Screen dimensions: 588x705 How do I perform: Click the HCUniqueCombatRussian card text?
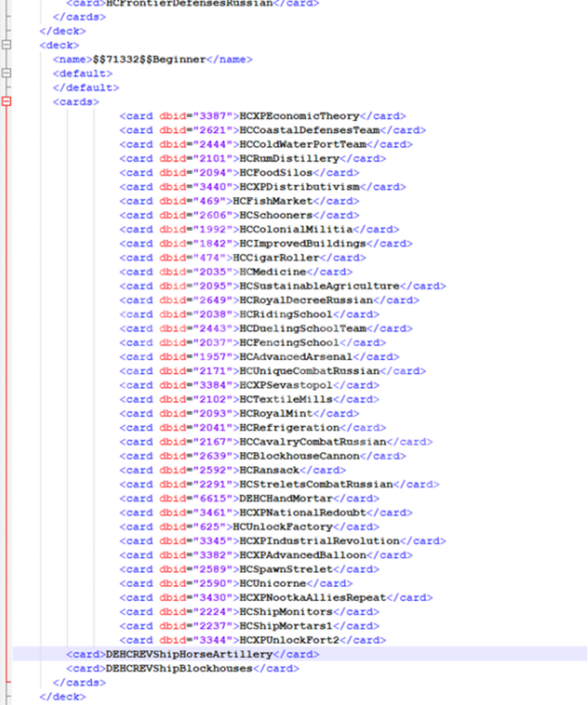[x=310, y=371]
